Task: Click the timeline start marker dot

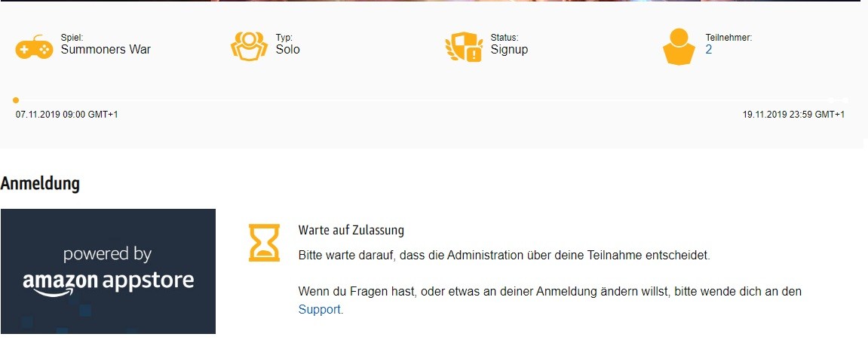Action: (16, 100)
